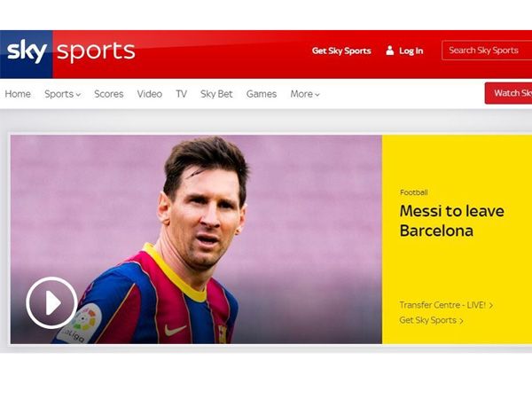The width and height of the screenshot is (532, 399).
Task: Open the Messi to leave Barcelona headline
Action: (x=451, y=221)
